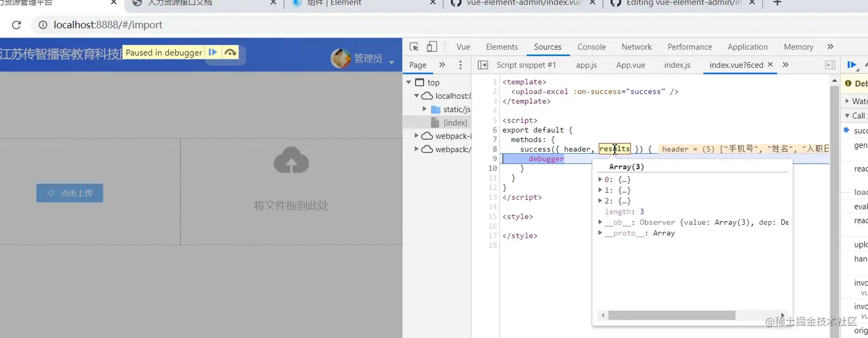The width and height of the screenshot is (868, 338).
Task: Open the index.js editor tab
Action: point(677,65)
